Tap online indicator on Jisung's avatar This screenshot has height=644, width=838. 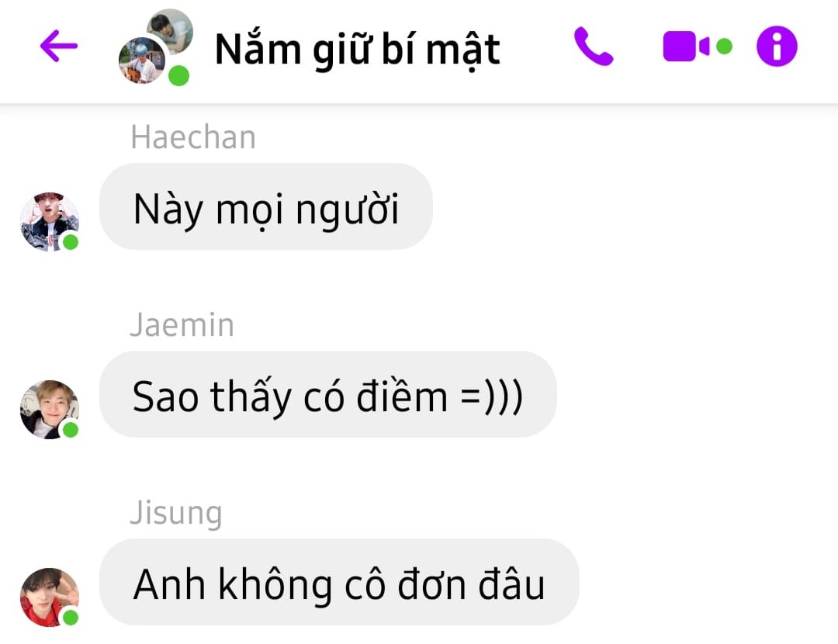[x=71, y=618]
